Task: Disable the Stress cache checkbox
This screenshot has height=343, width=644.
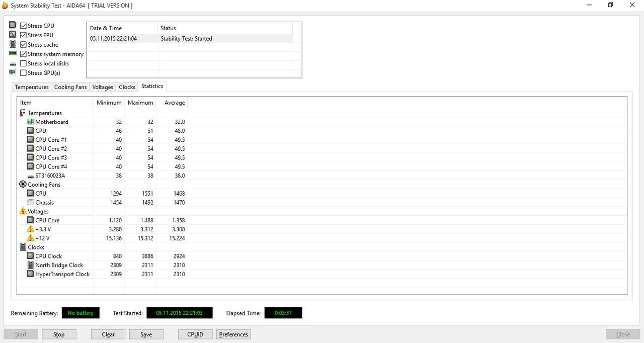Action: click(24, 45)
